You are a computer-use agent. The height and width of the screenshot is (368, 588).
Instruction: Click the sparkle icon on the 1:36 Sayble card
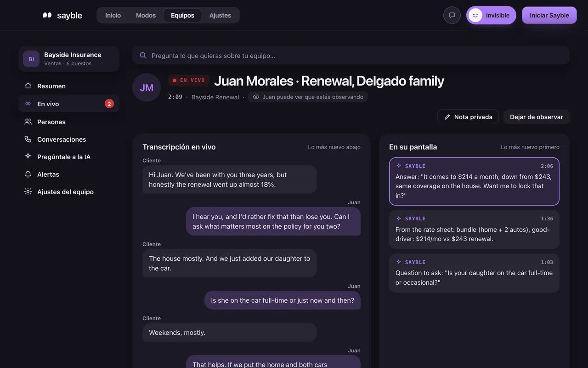click(x=399, y=218)
